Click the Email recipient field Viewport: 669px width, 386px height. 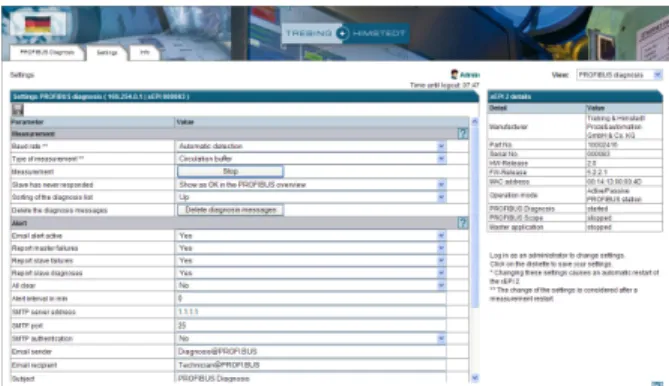click(x=312, y=365)
